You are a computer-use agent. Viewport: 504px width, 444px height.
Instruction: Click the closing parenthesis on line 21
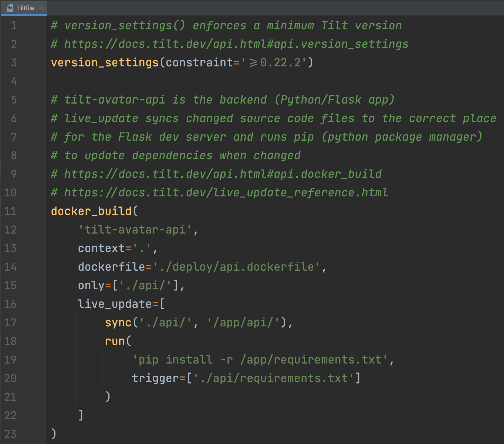[108, 396]
